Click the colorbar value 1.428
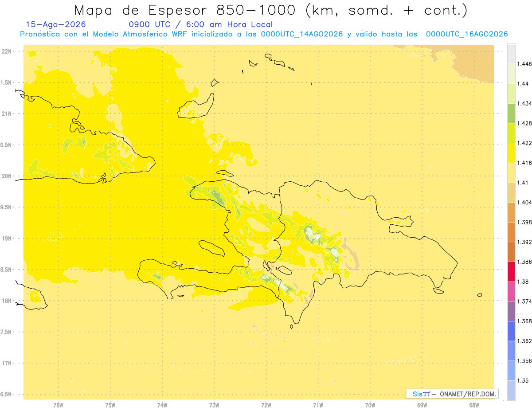The image size is (532, 411). point(524,123)
